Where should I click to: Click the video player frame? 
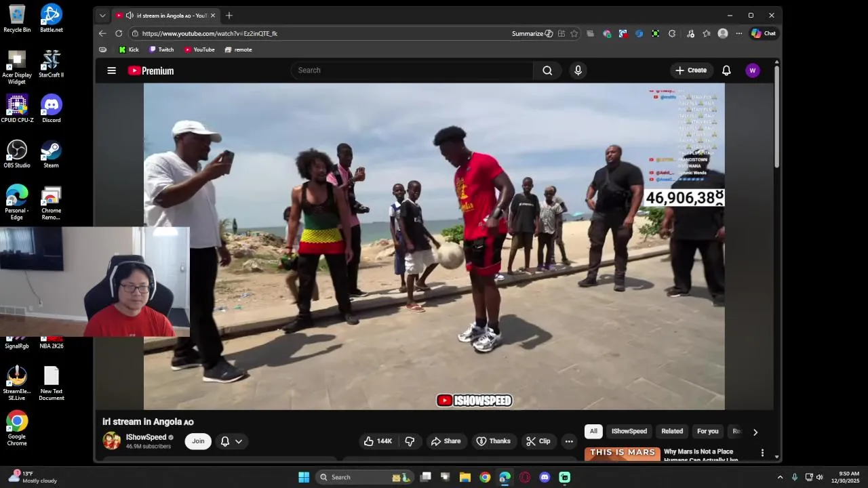click(434, 246)
